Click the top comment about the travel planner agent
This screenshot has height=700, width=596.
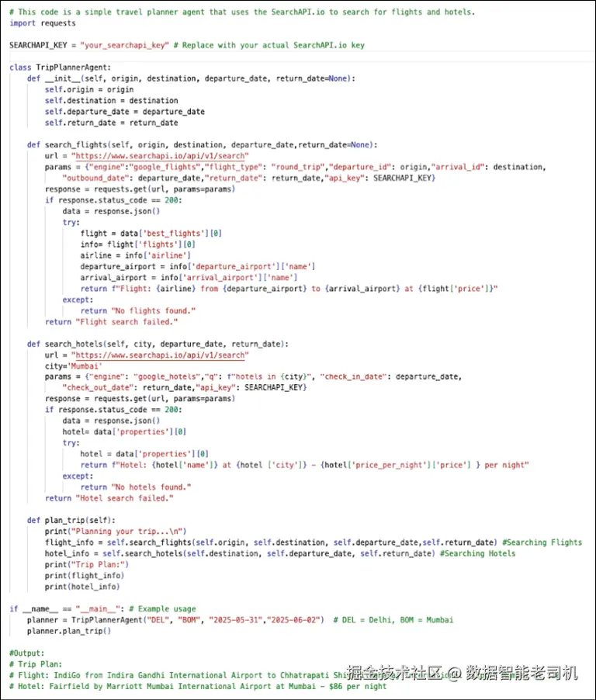(242, 12)
